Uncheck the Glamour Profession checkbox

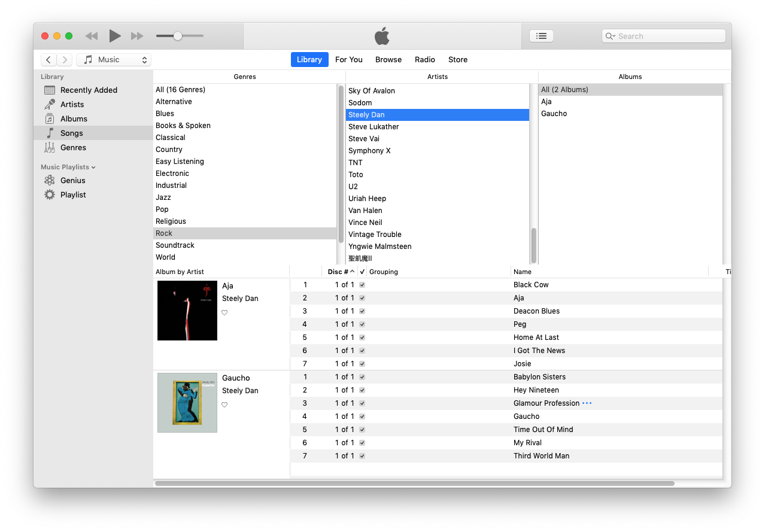pos(362,403)
